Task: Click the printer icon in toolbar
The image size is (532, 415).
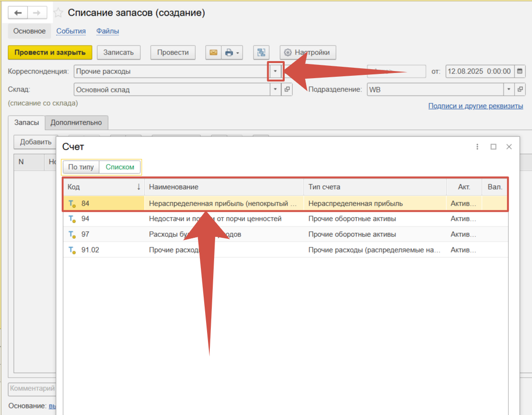Action: click(229, 53)
